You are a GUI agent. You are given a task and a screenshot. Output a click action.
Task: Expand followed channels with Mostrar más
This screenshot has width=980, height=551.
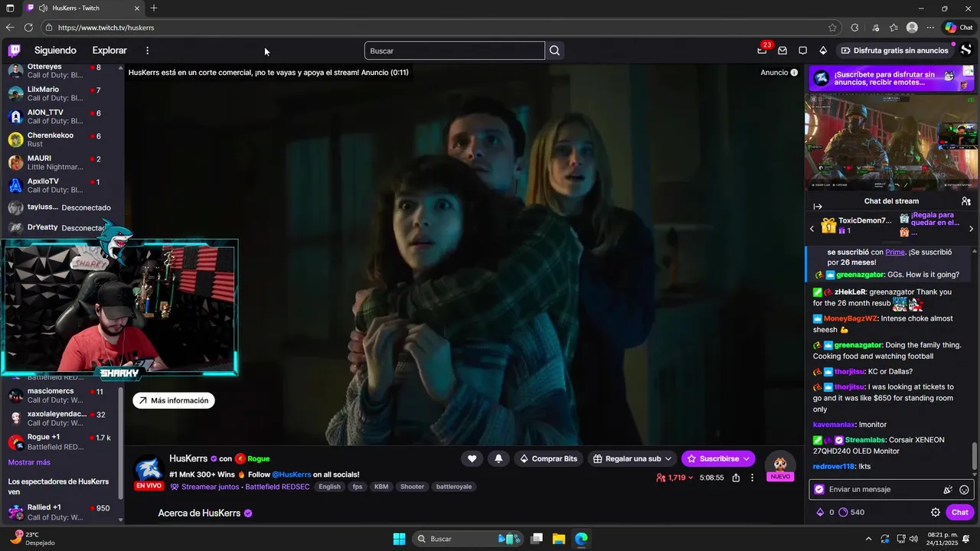pyautogui.click(x=29, y=462)
